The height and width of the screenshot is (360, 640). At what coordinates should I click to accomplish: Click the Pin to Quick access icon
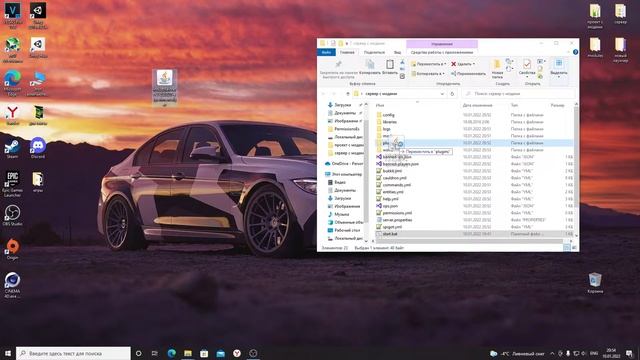[338, 64]
